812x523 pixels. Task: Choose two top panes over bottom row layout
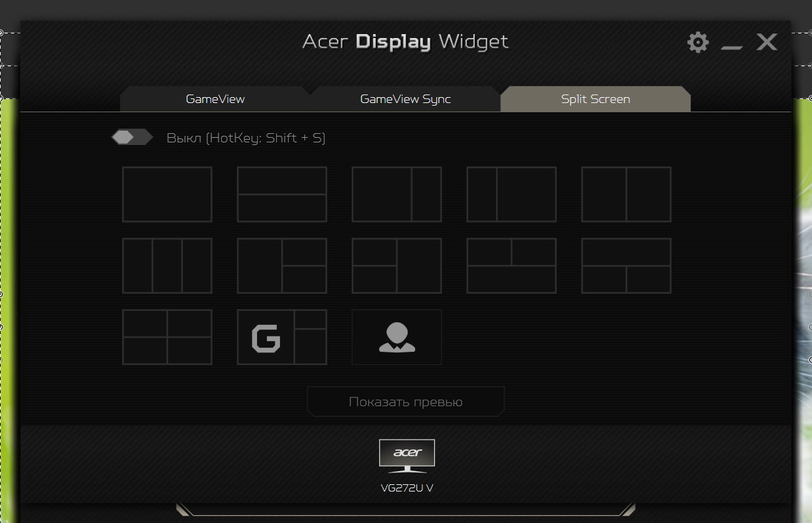pyautogui.click(x=512, y=266)
